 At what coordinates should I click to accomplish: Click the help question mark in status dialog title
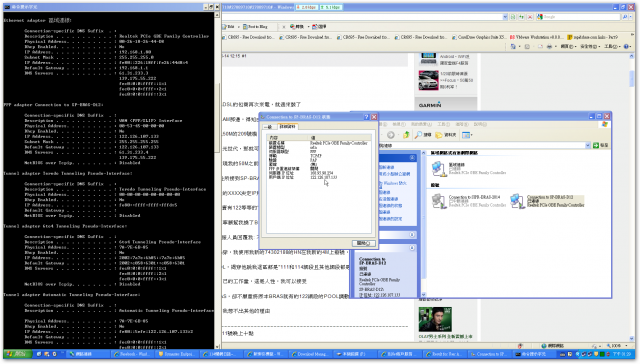point(366,117)
